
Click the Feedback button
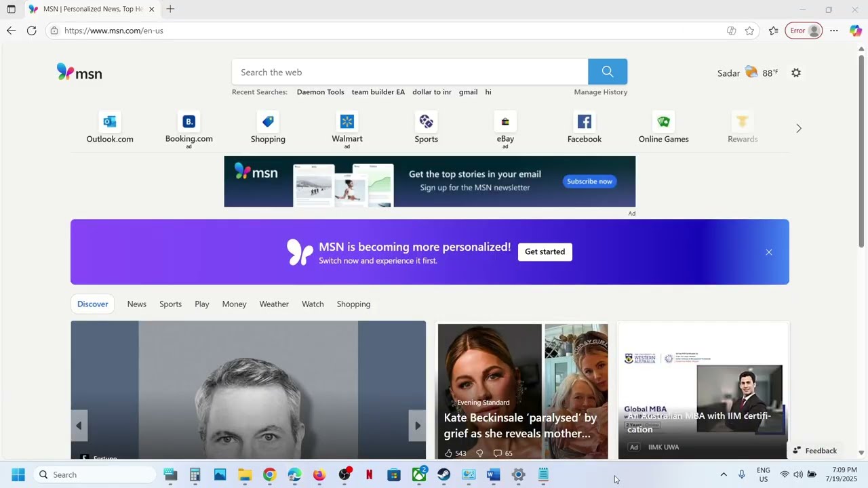[x=815, y=451]
